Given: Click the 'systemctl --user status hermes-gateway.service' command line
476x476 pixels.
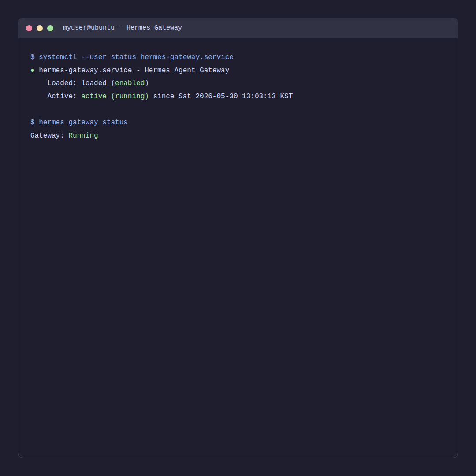Looking at the screenshot, I should [132, 57].
